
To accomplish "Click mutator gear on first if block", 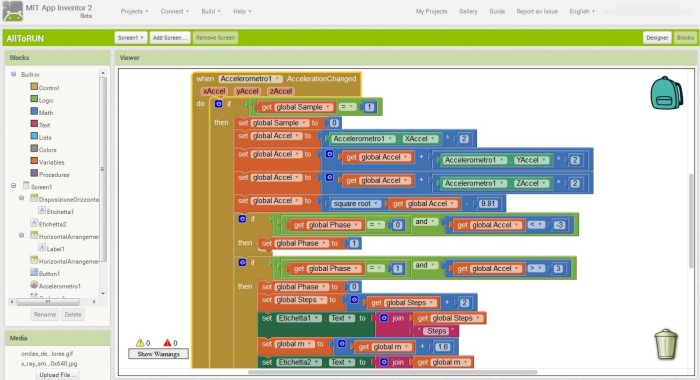I will [218, 104].
